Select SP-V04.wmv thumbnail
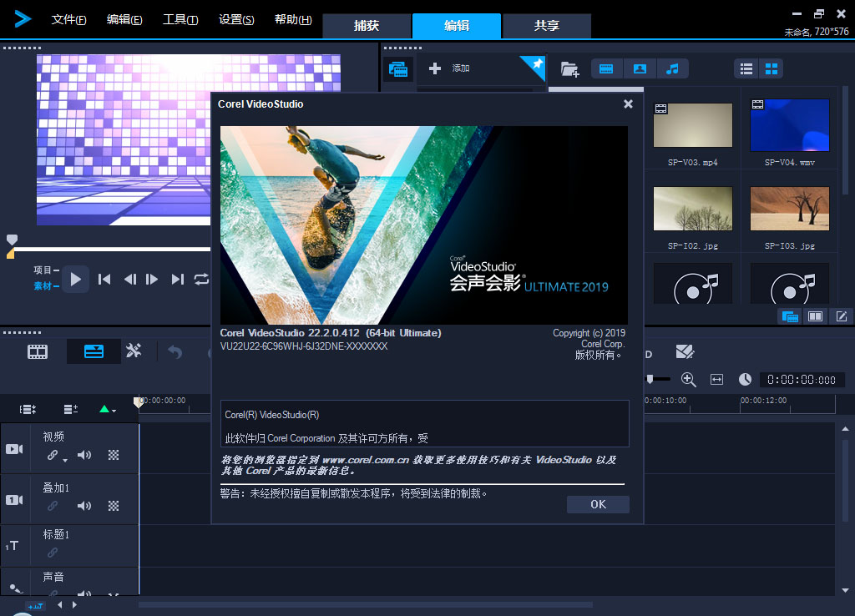The height and width of the screenshot is (616, 855). [x=790, y=125]
